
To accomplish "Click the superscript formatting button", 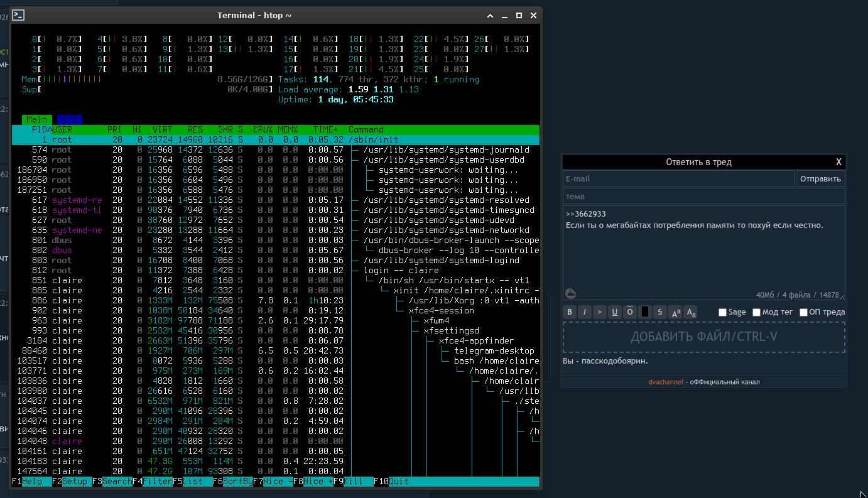I will click(x=675, y=312).
